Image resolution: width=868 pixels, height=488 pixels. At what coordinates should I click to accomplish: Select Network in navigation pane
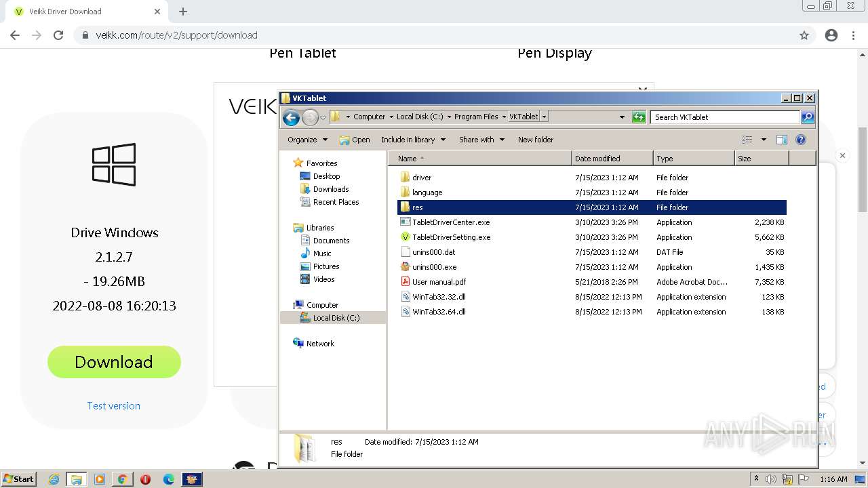tap(320, 344)
